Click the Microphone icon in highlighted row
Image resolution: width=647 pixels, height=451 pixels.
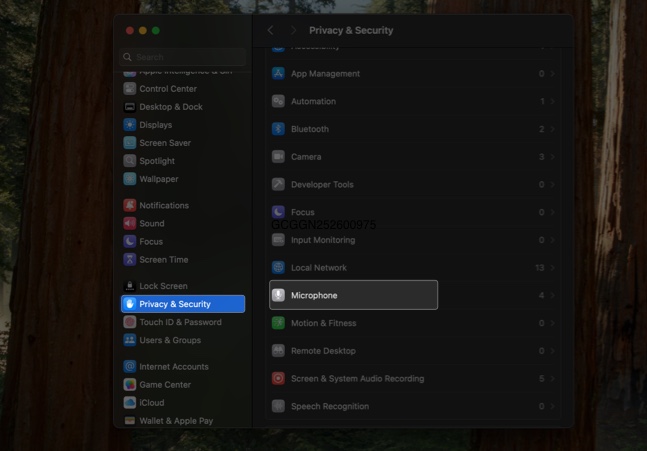(x=278, y=295)
